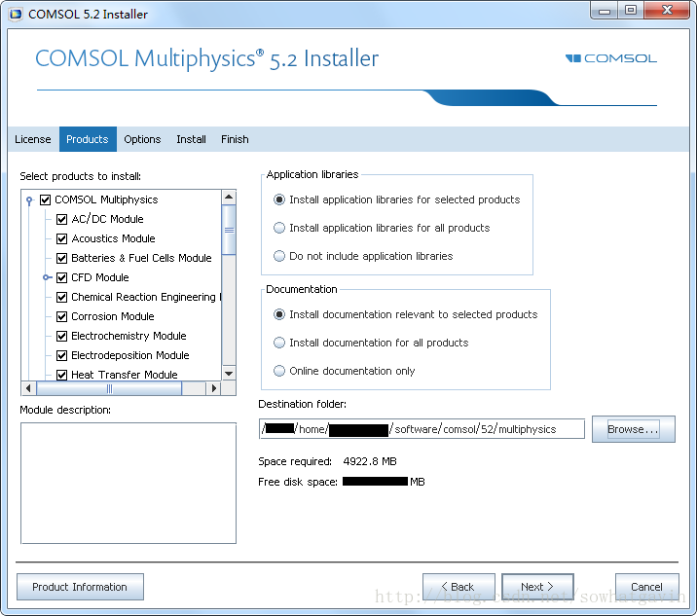This screenshot has width=697, height=616.
Task: Open the Finish tab
Action: (235, 139)
